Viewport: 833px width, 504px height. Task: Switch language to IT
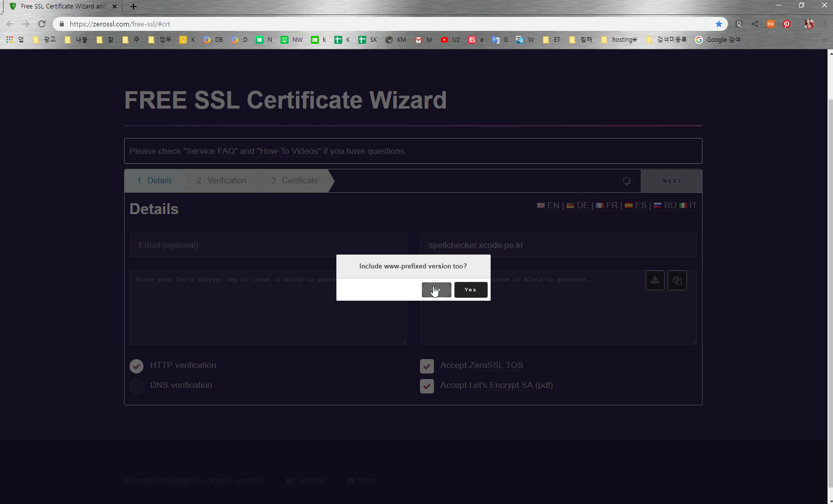click(x=688, y=205)
